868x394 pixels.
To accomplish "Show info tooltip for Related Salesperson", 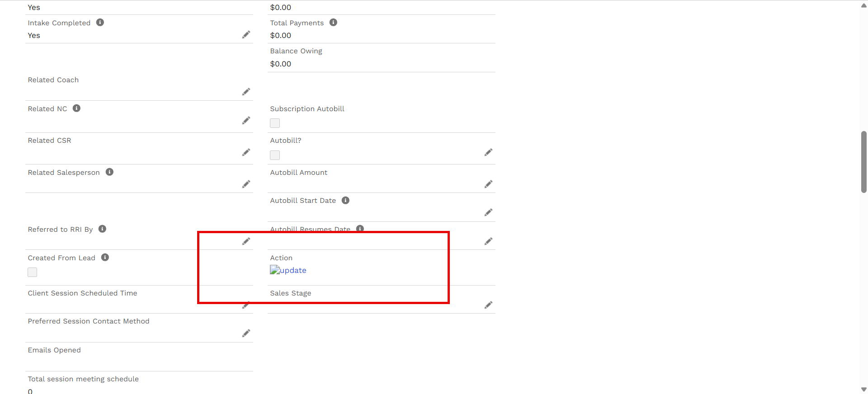I will point(109,172).
